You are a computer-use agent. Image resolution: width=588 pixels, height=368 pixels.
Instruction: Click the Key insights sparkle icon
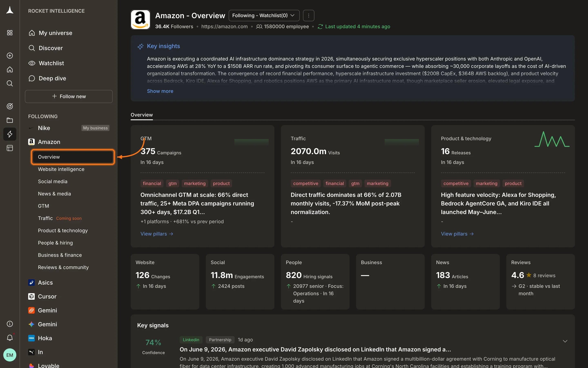pyautogui.click(x=140, y=46)
